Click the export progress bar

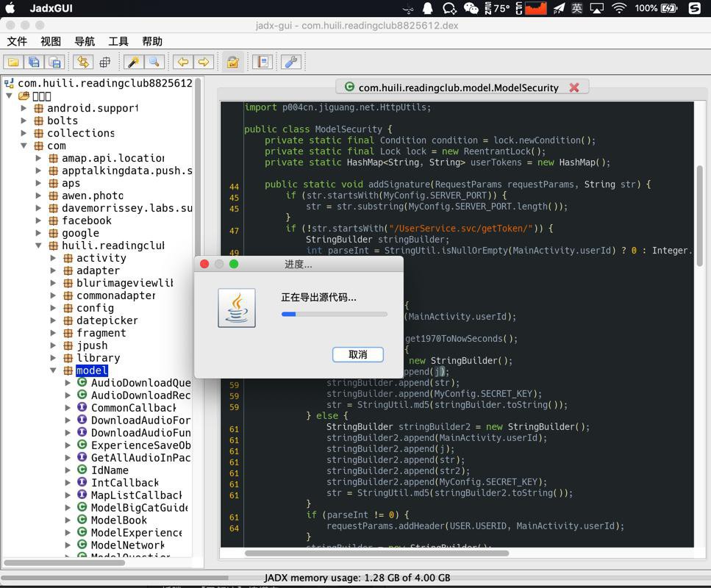[x=335, y=314]
